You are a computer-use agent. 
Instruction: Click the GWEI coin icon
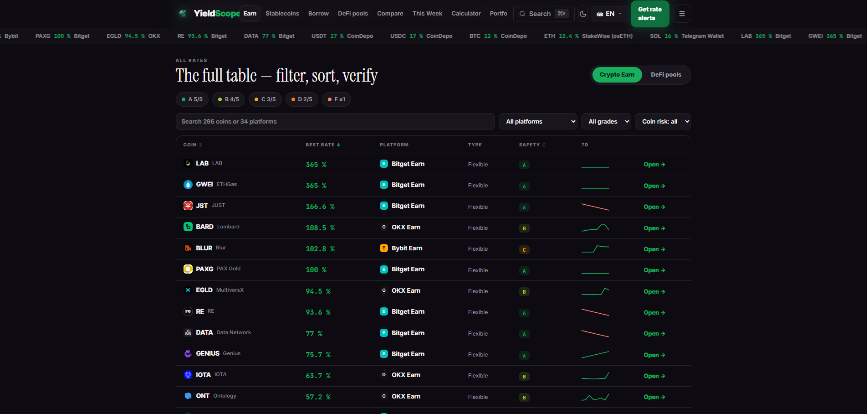188,185
